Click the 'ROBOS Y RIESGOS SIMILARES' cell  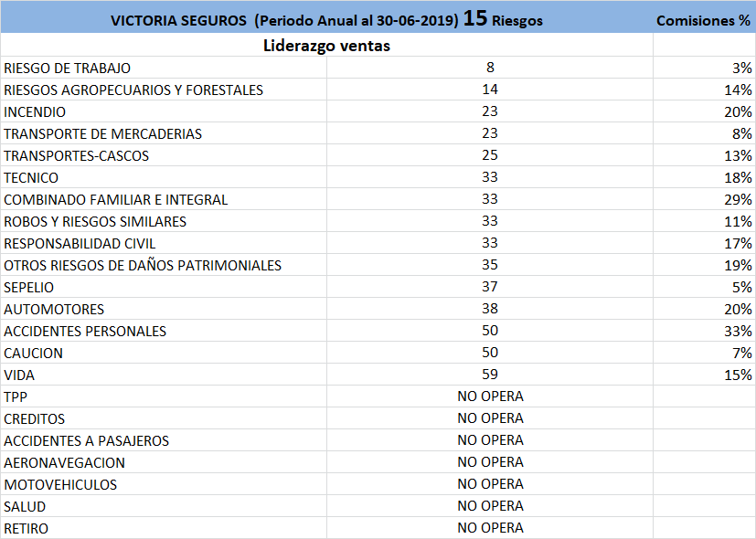tap(164, 221)
